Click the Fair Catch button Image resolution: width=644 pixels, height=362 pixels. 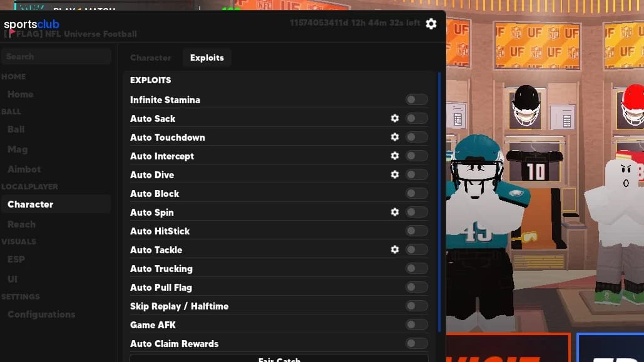pos(279,359)
